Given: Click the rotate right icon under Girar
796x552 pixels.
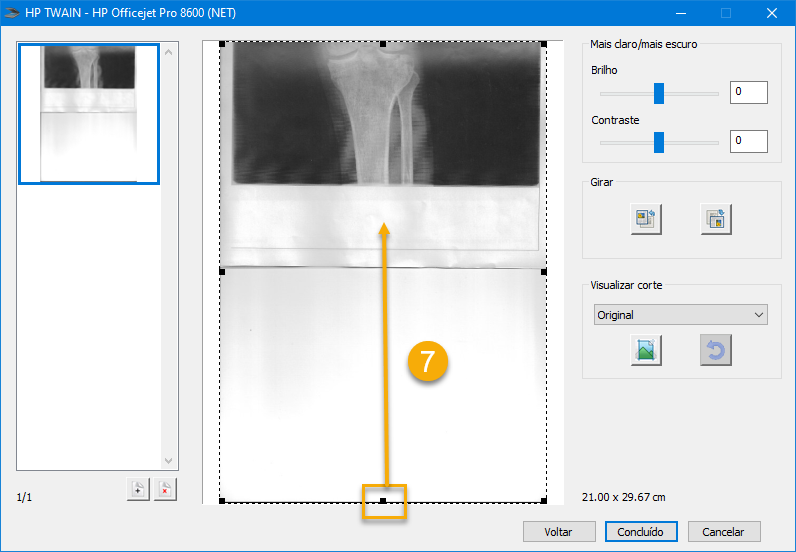Looking at the screenshot, I should (x=715, y=219).
